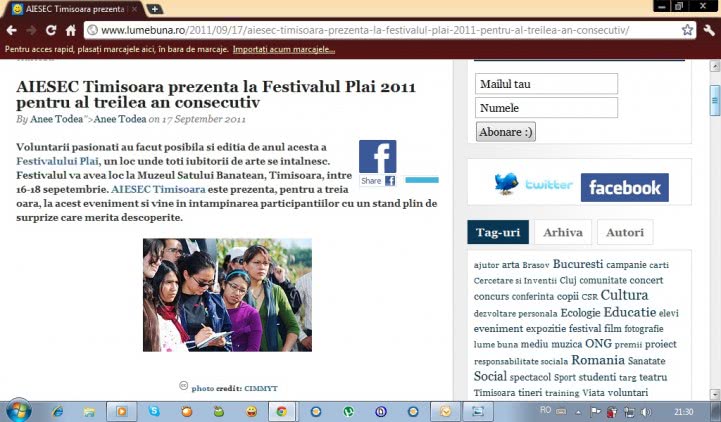Go back with the browser back arrow
Viewport: 721px width, 422px height.
[x=12, y=30]
